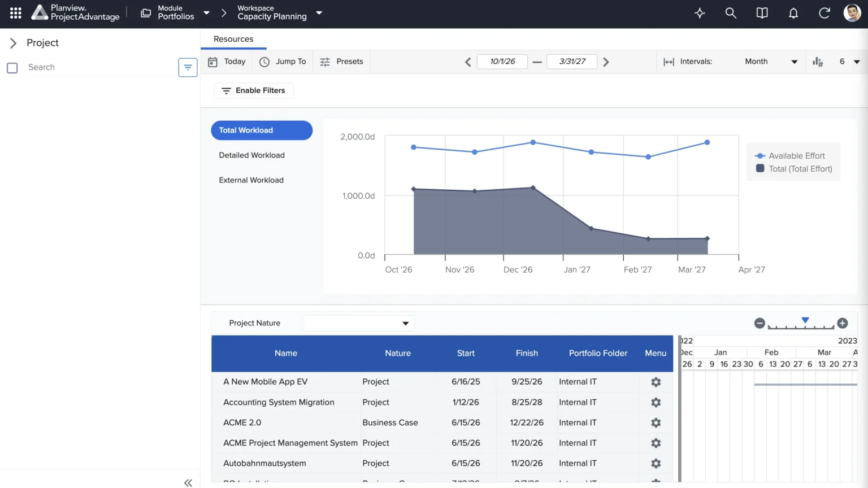Open the Presets button
This screenshot has height=488, width=868.
[x=341, y=62]
